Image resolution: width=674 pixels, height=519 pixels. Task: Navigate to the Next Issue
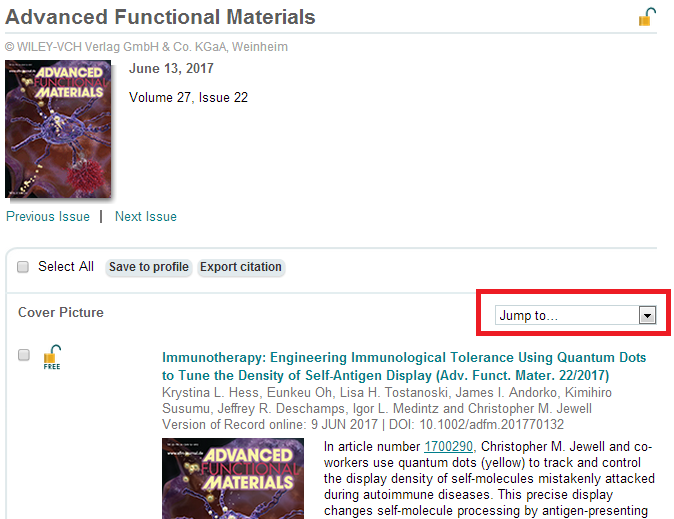coord(146,216)
